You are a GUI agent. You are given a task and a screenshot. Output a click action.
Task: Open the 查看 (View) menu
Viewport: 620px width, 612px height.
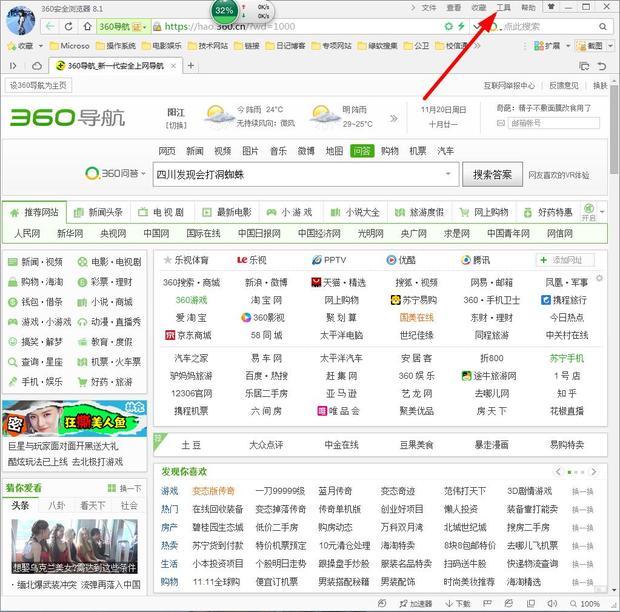coord(454,8)
